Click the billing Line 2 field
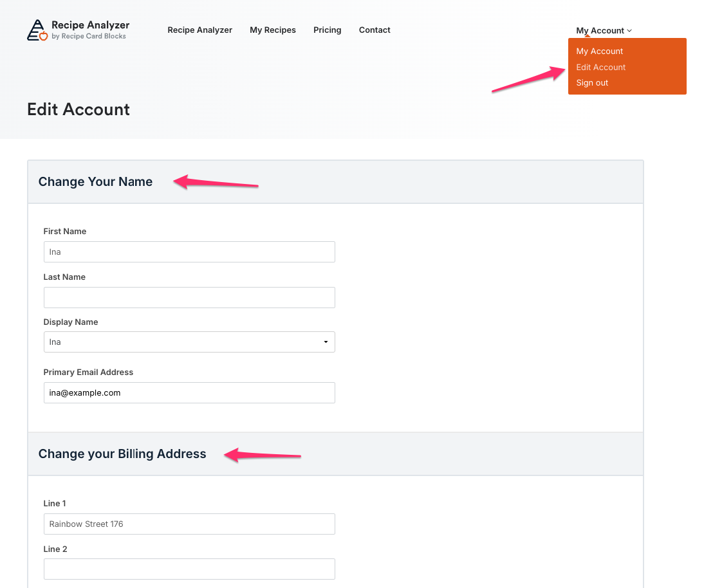 (x=189, y=569)
